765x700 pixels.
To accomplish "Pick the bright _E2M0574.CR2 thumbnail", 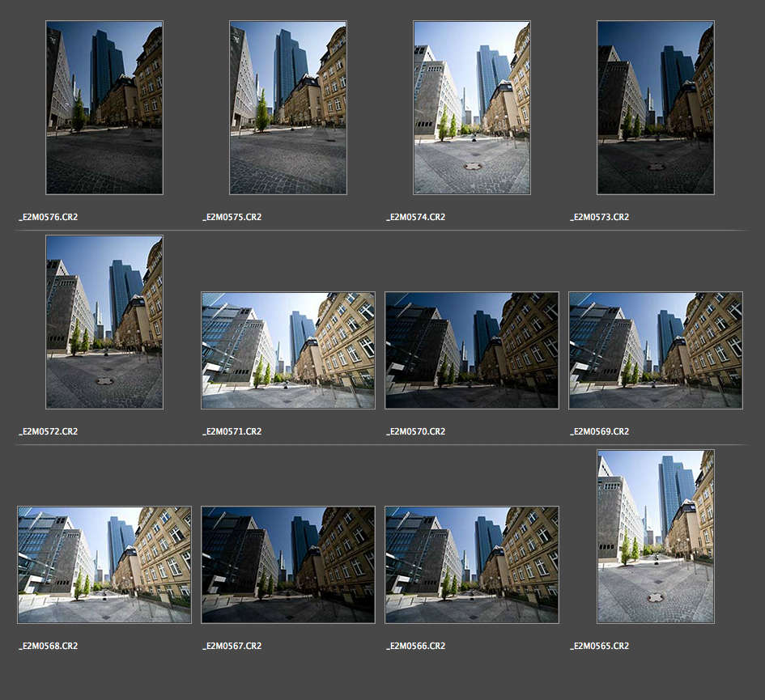I will point(472,108).
